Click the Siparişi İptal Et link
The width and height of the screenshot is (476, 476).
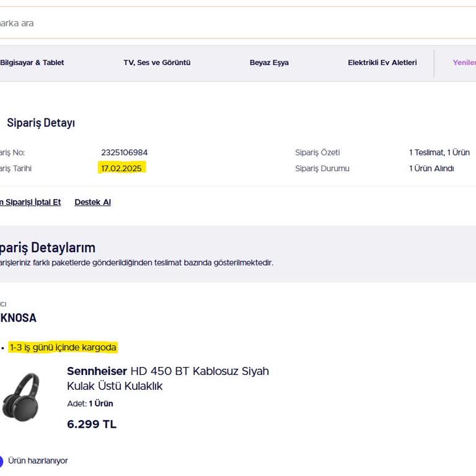point(30,202)
